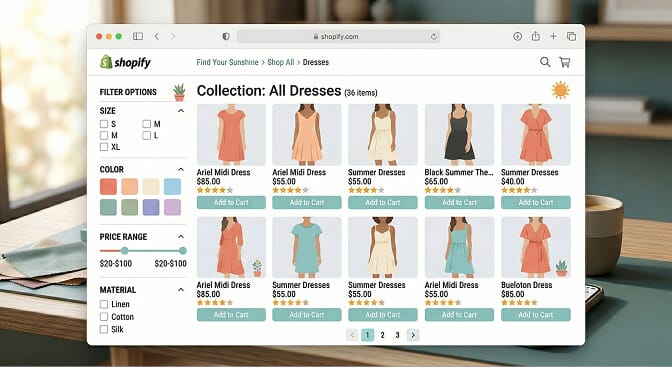Open the Safari share icon
The width and height of the screenshot is (672, 367).
click(535, 36)
